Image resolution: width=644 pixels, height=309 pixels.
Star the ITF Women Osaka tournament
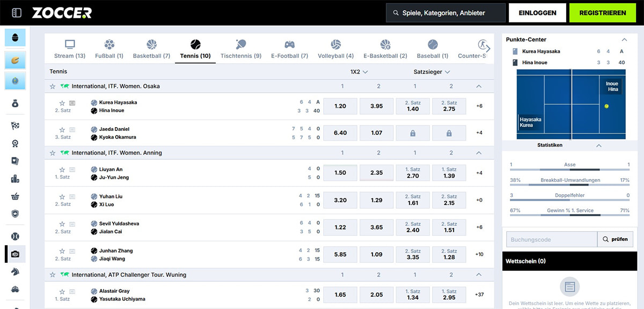tap(53, 86)
